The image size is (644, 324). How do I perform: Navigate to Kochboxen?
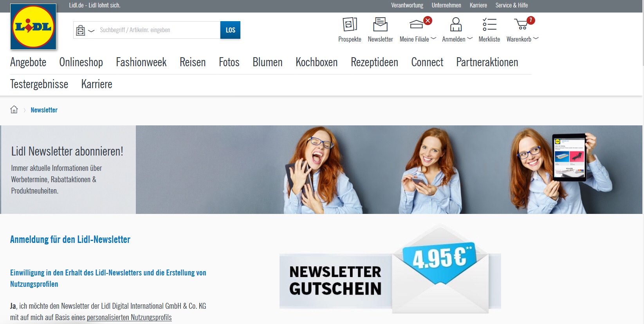tap(317, 62)
